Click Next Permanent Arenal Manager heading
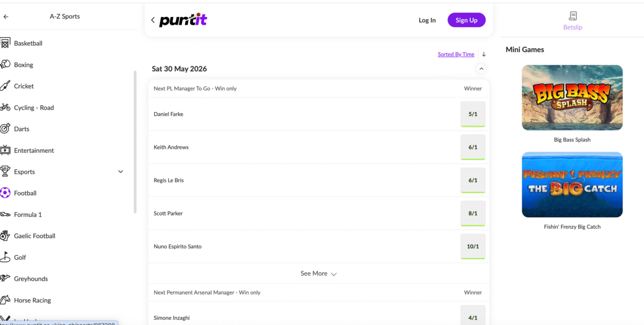This screenshot has height=325, width=644. (x=207, y=293)
